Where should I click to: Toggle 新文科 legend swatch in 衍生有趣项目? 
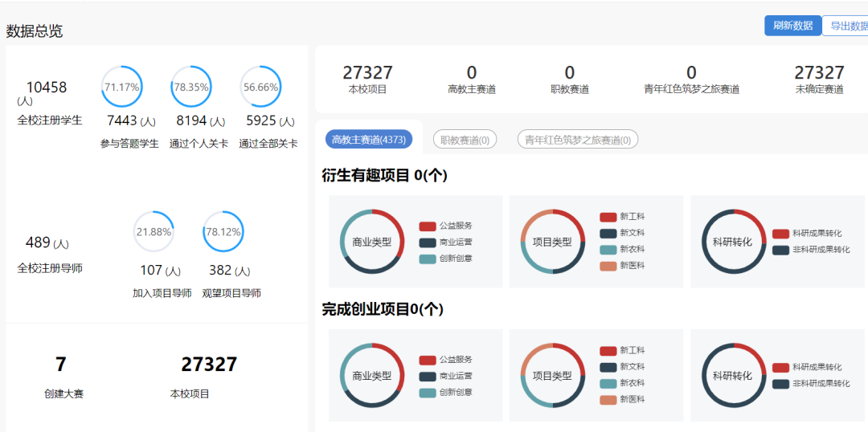coord(608,233)
